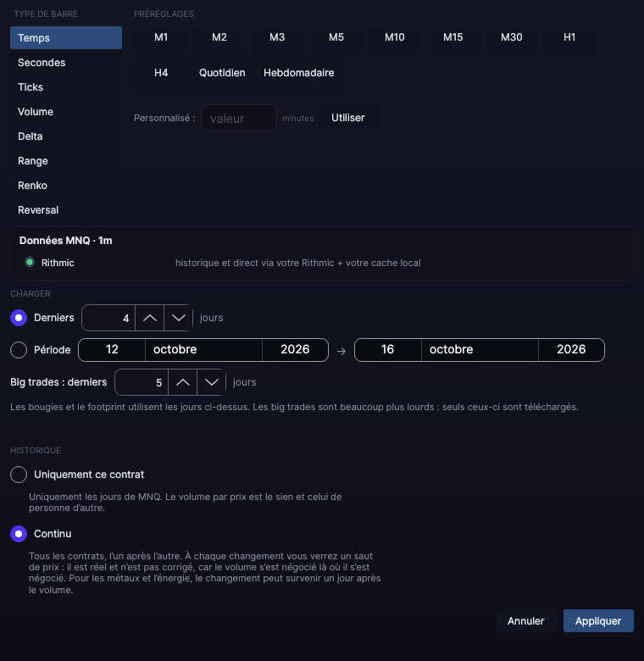
Task: Select the Temps bar type
Action: (x=66, y=37)
